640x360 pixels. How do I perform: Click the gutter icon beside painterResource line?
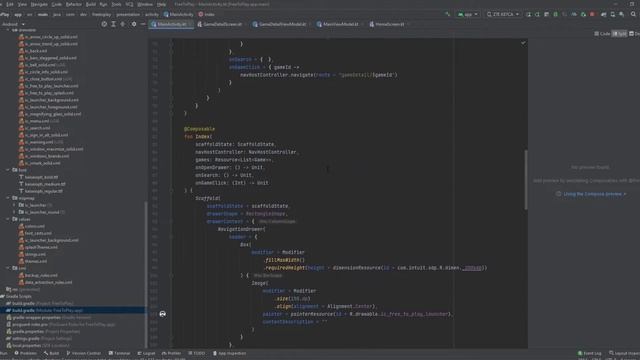click(162, 314)
